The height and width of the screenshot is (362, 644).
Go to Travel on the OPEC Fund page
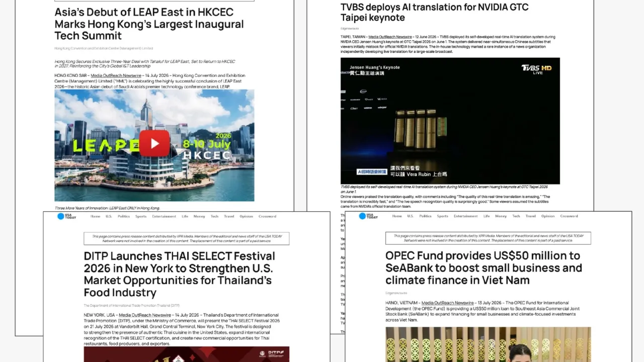coord(531,216)
